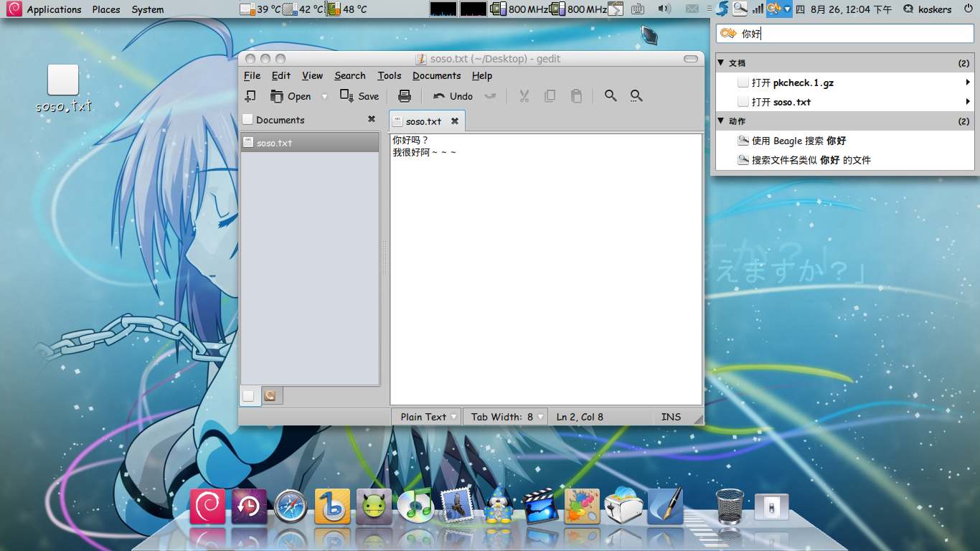Close the soso.txt tab with its X

[455, 121]
